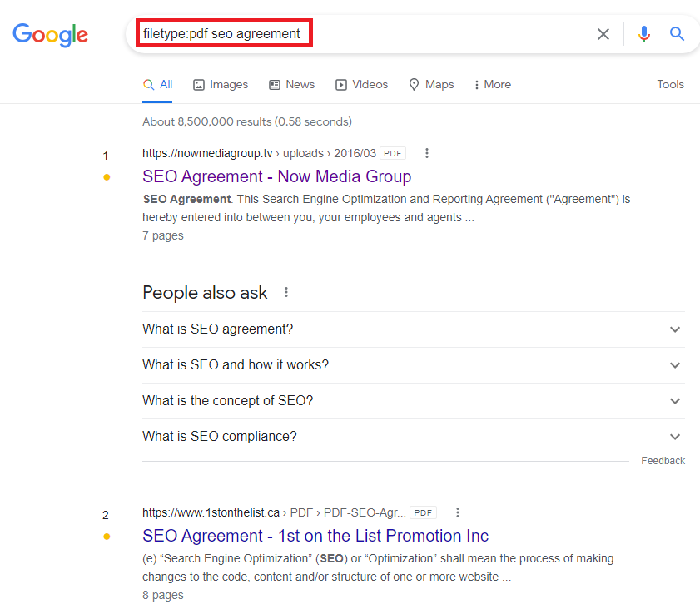Open three-dot menu for 1stonthelist.ca result
Image resolution: width=700 pixels, height=609 pixels.
pos(457,512)
